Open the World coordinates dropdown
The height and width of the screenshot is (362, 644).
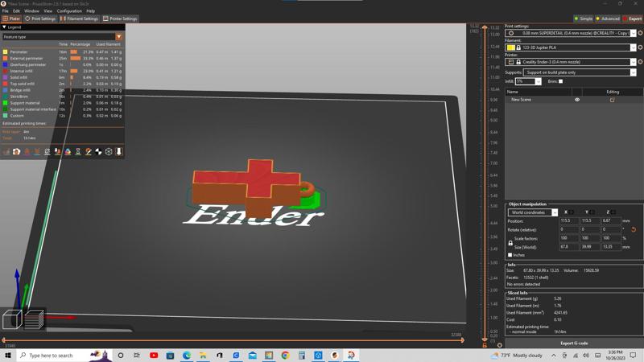pyautogui.click(x=555, y=212)
